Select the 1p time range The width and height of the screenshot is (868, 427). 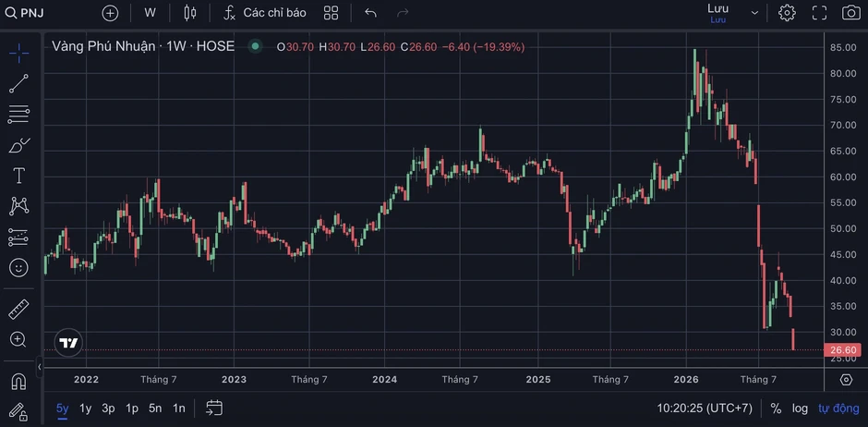click(132, 409)
